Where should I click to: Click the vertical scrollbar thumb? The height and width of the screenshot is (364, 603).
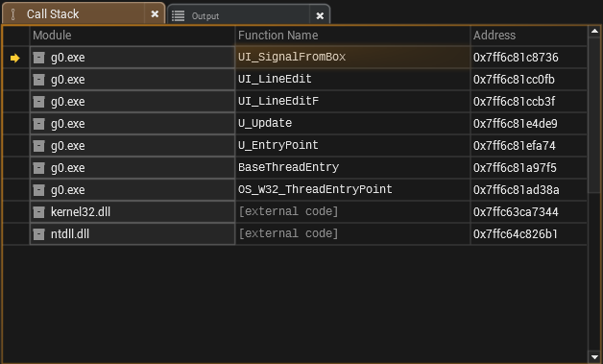pyautogui.click(x=594, y=114)
